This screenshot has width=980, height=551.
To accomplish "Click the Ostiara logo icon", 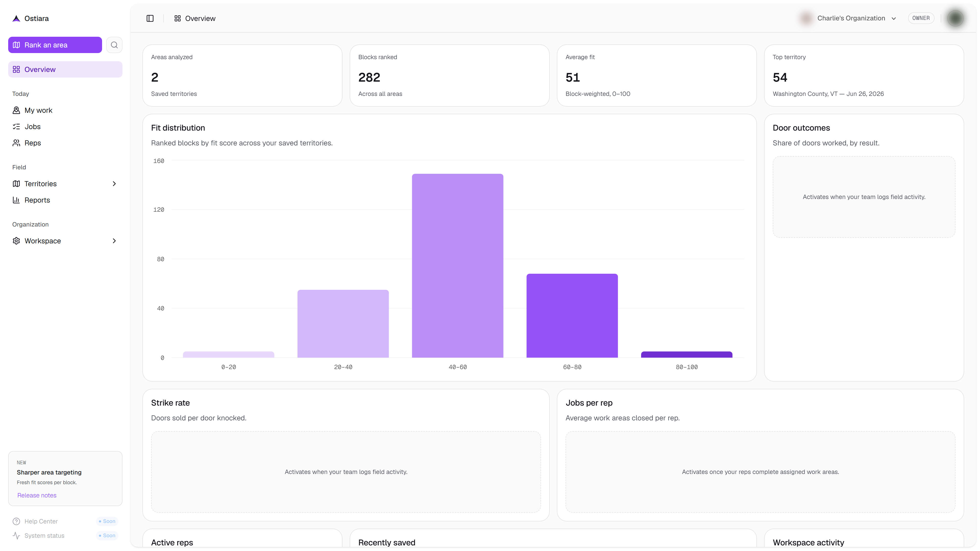I will point(16,18).
